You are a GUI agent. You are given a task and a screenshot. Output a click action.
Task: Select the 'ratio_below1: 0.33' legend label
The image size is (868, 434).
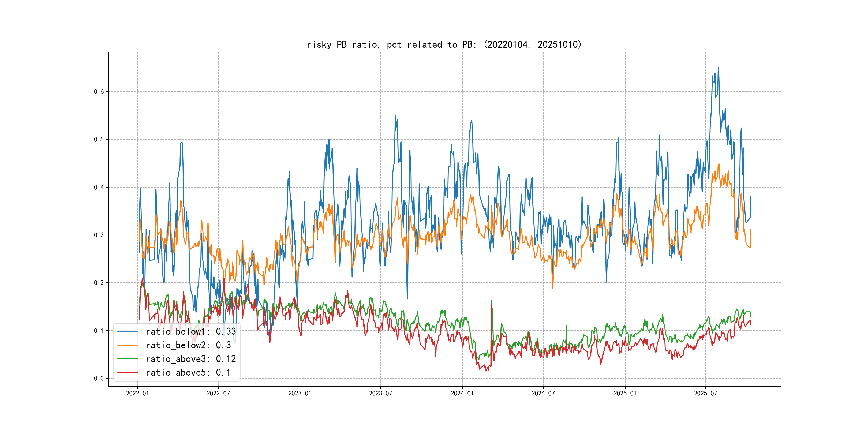191,332
